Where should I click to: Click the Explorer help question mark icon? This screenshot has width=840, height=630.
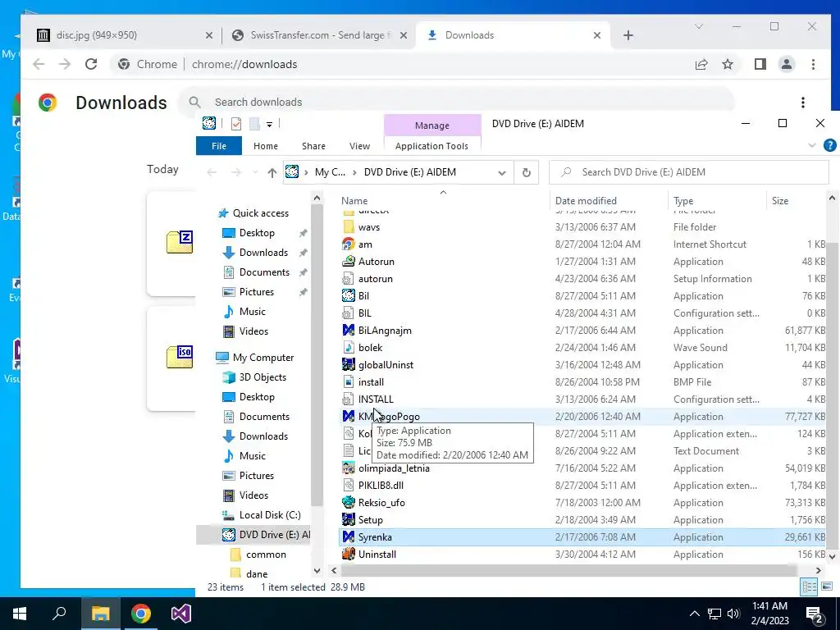[830, 145]
